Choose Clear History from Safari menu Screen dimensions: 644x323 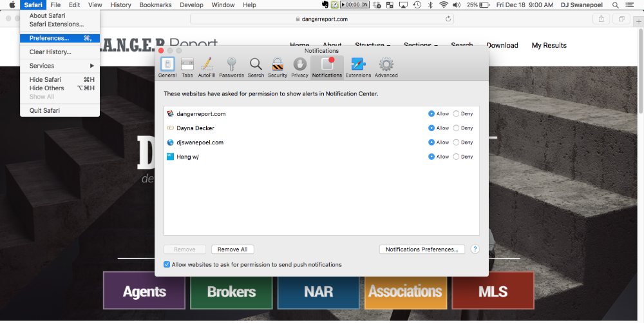50,52
